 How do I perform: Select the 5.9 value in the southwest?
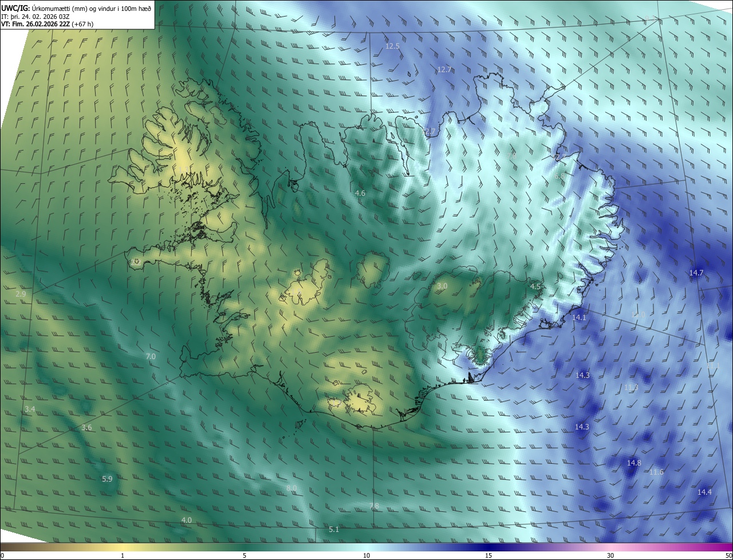coord(107,479)
